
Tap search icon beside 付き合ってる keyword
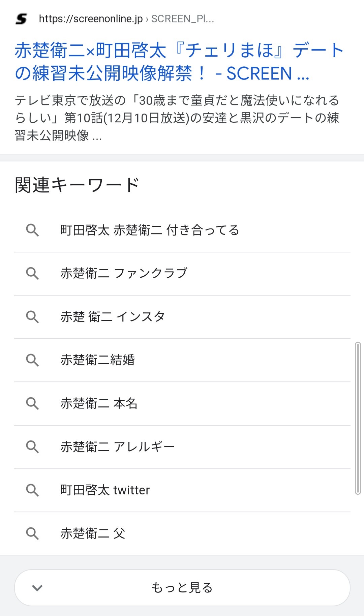[x=32, y=230]
